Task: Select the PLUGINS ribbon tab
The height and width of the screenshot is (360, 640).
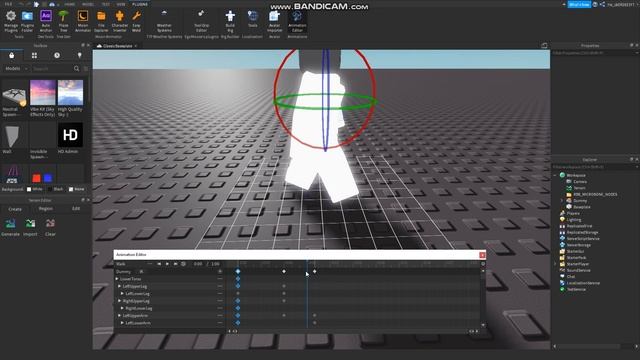Action: pyautogui.click(x=140, y=4)
